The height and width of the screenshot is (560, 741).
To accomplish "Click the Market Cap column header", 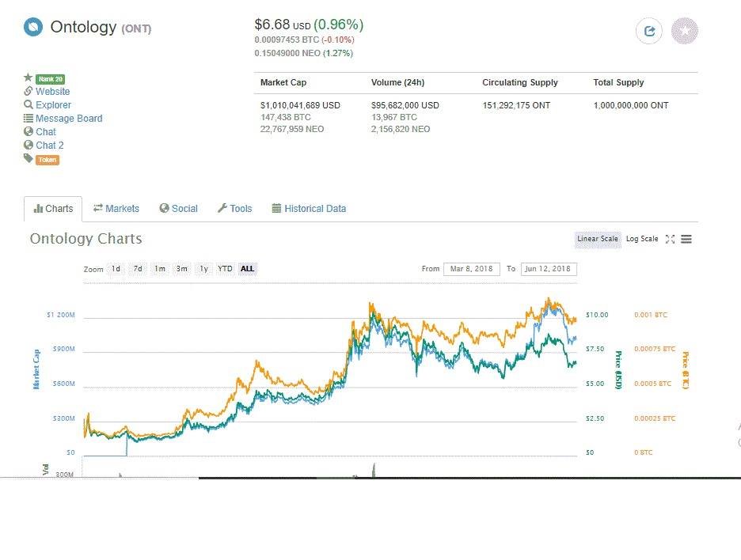I will tap(283, 82).
